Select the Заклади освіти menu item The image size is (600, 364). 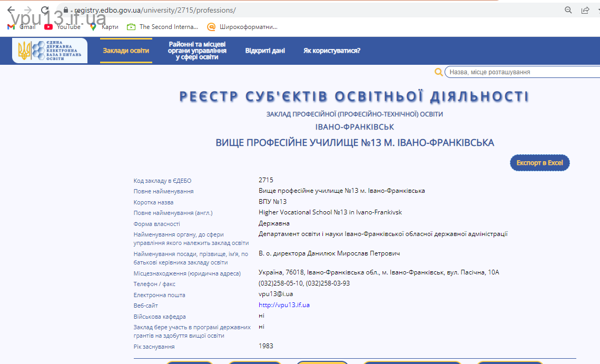[126, 51]
